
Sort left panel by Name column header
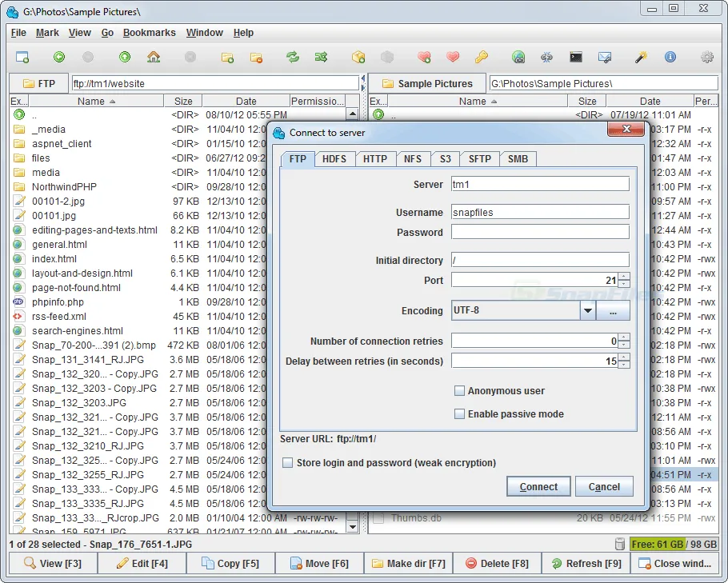pos(96,102)
